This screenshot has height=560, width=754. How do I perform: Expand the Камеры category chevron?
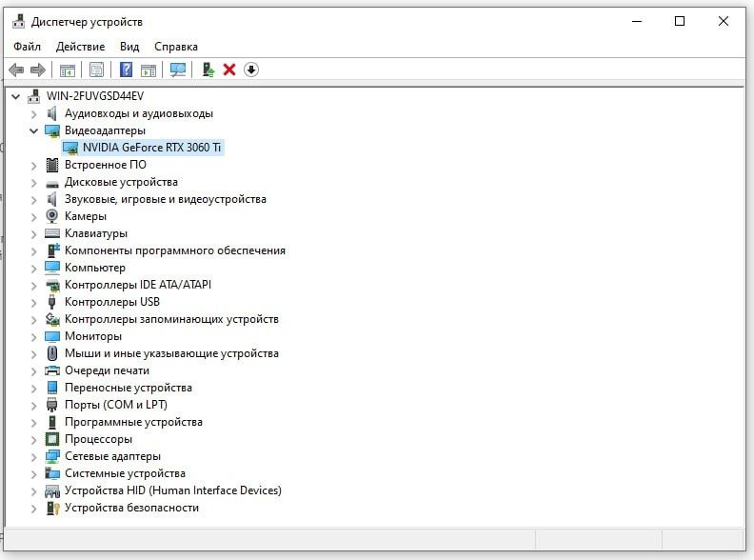33,217
